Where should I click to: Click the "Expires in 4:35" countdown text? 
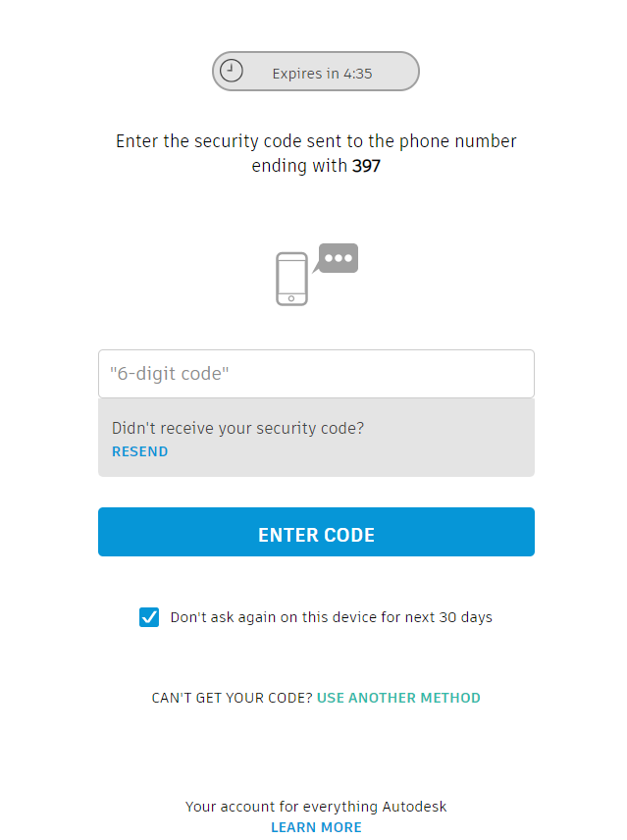tap(322, 73)
